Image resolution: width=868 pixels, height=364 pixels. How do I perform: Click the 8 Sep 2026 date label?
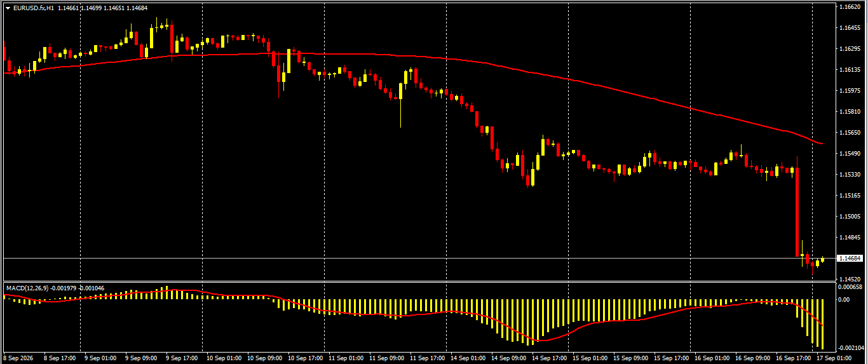tap(17, 358)
